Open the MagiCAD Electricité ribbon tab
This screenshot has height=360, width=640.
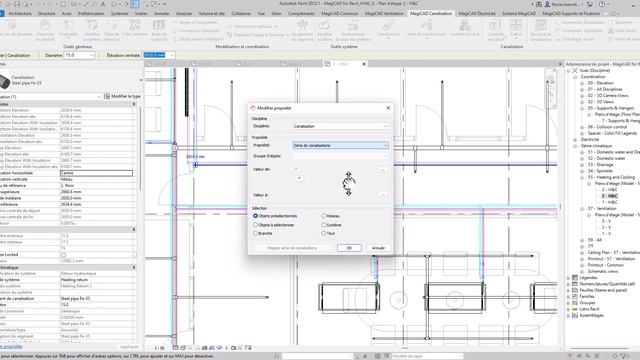point(476,13)
